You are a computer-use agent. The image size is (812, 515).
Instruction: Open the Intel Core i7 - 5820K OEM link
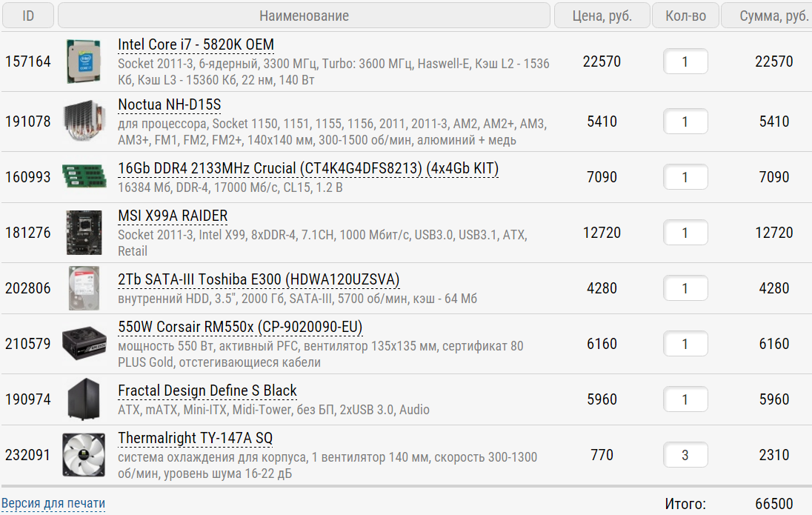coord(196,45)
